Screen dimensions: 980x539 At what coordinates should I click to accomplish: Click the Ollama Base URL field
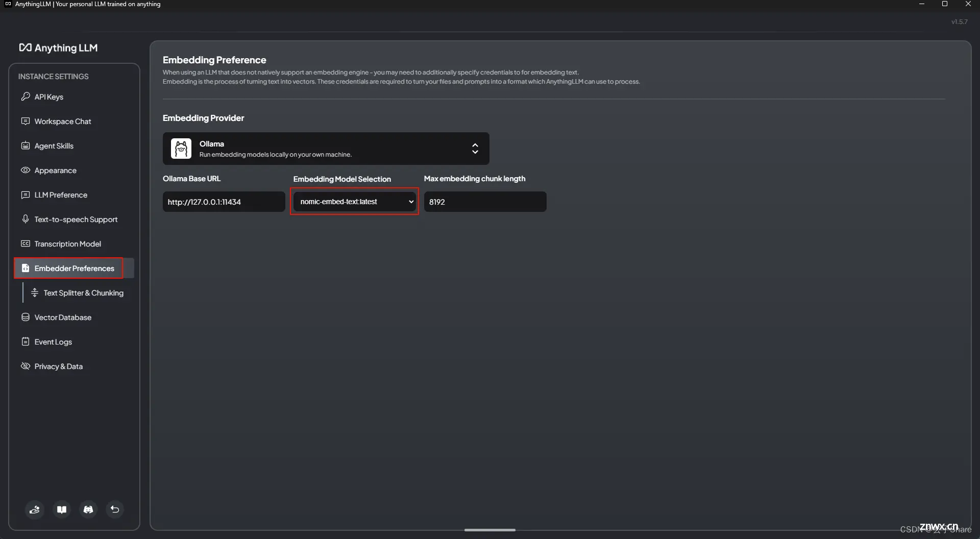point(224,202)
